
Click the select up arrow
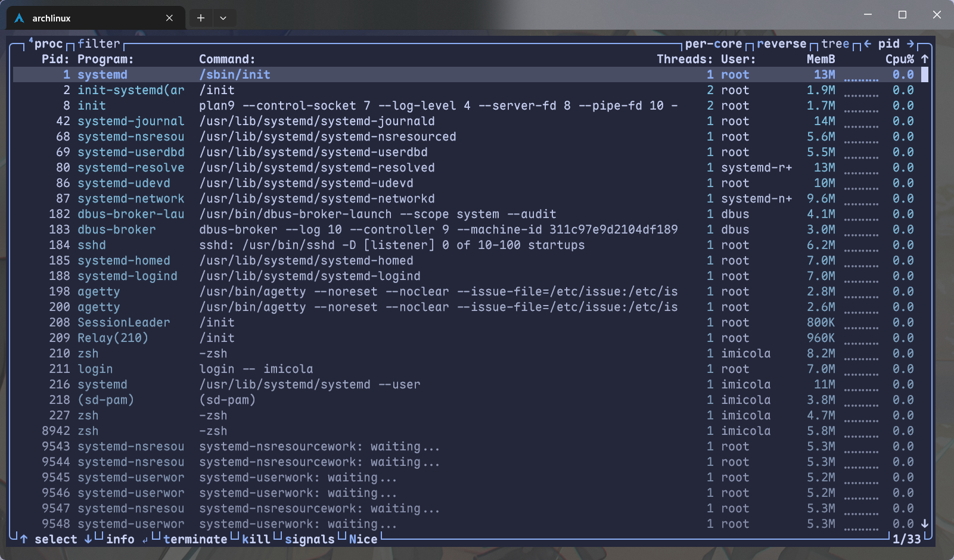(x=24, y=539)
